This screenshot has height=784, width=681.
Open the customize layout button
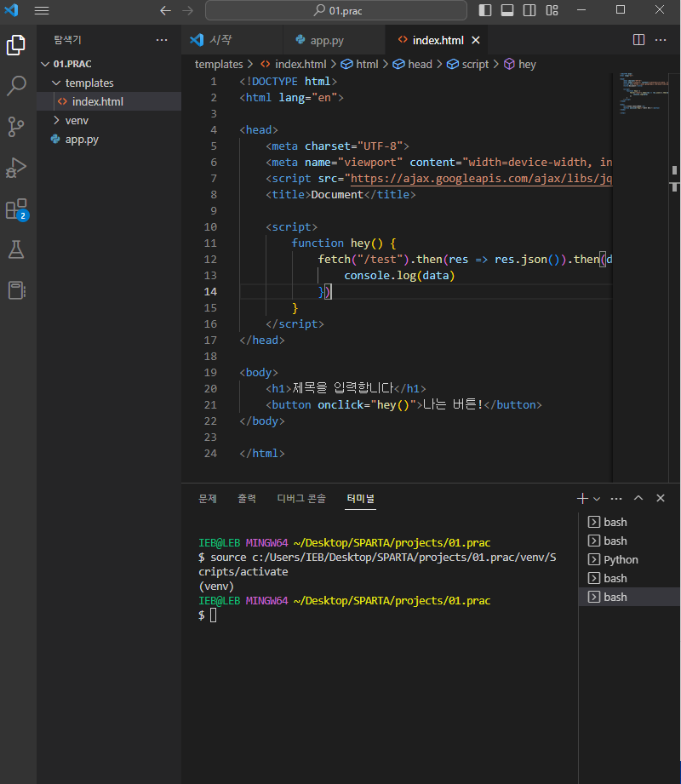(x=552, y=10)
